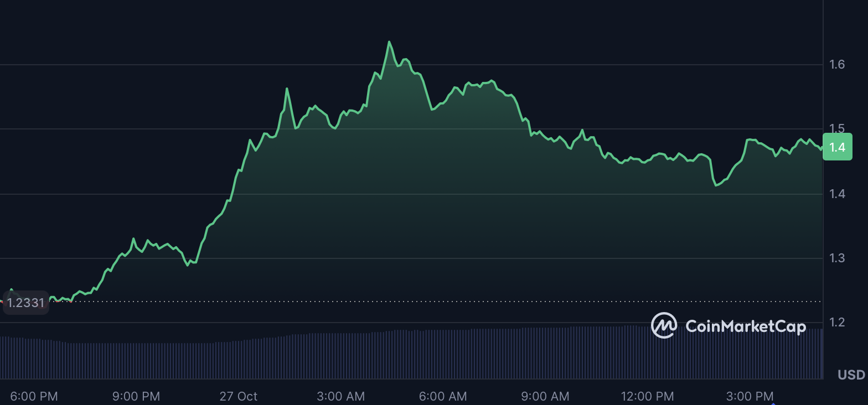Click the green current price tag
Image resolution: width=868 pixels, height=405 pixels.
point(837,147)
